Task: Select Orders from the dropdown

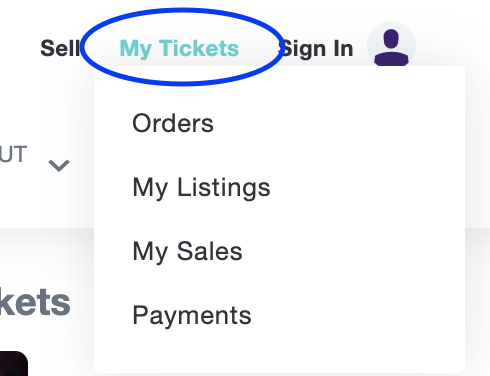Action: click(173, 123)
